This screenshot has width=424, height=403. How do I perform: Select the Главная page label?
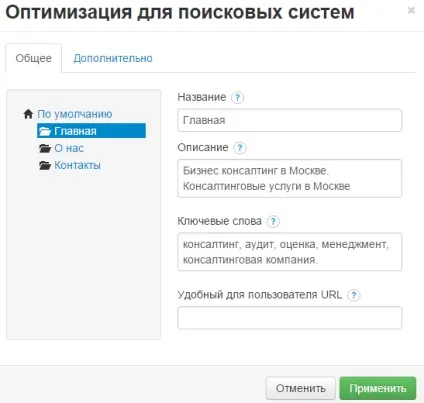click(75, 131)
